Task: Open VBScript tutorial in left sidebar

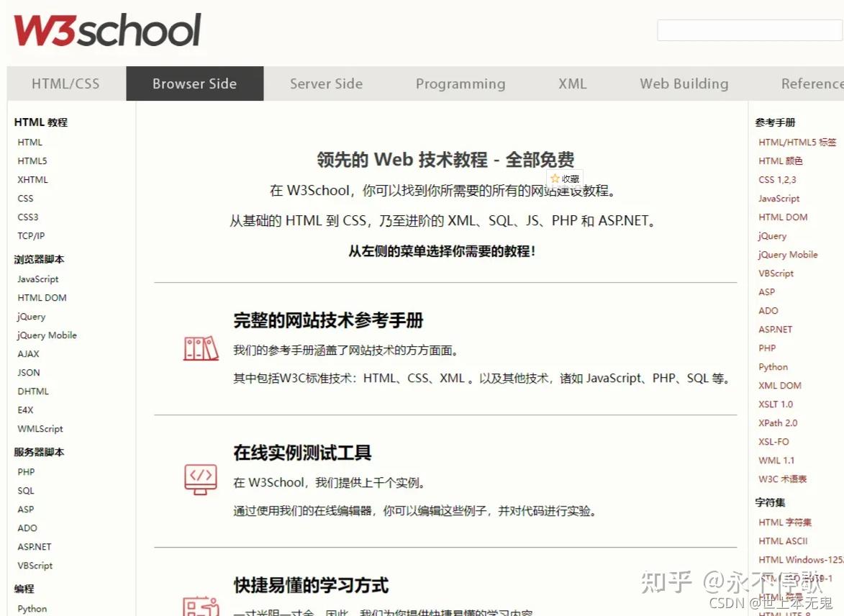Action: coord(35,566)
